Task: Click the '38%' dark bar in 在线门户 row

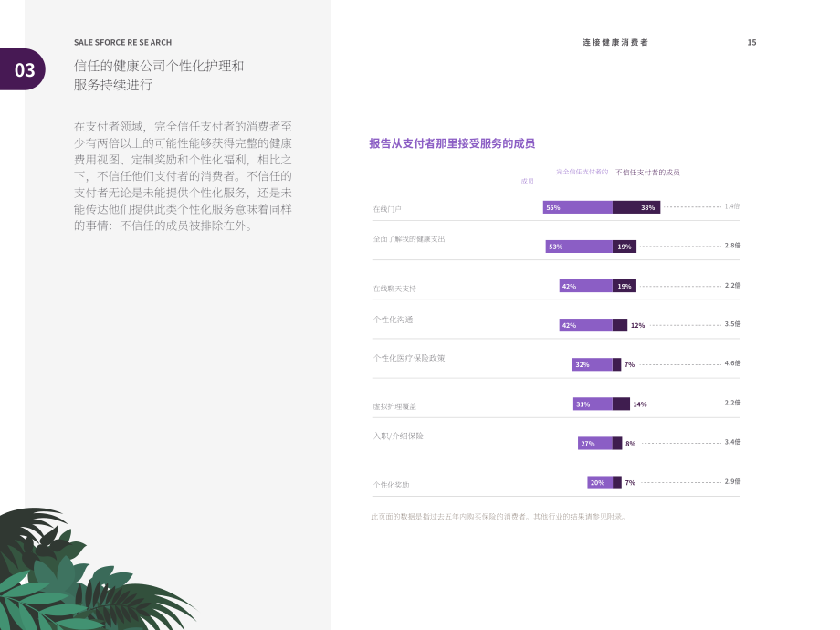Action: click(x=636, y=207)
